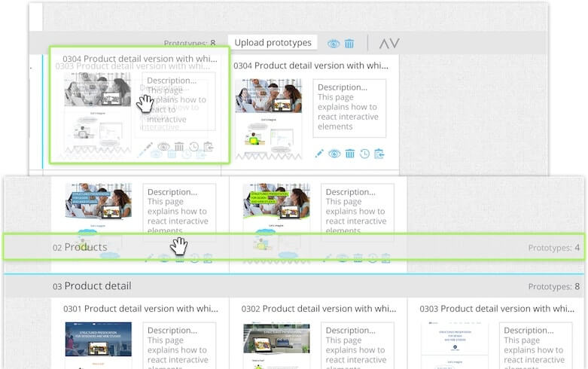Click the export icon on right 0304 card
Image resolution: width=588 pixels, height=369 pixels.
[x=379, y=153]
